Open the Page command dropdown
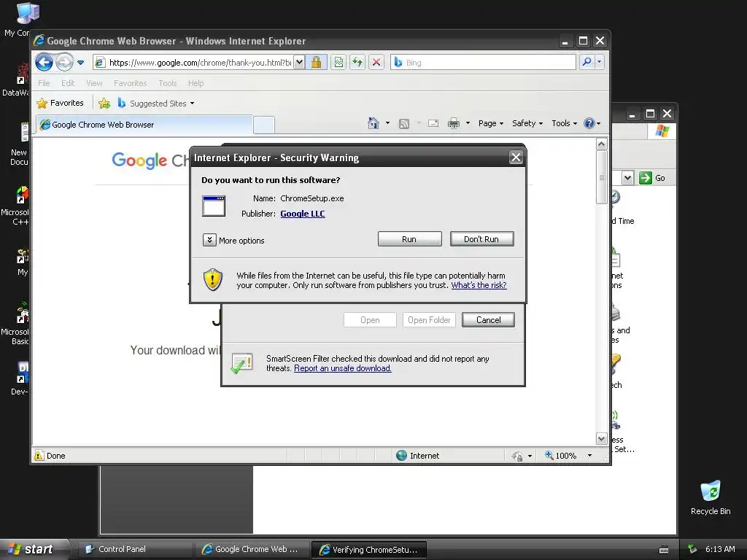Viewport: 747px width, 560px height. 491,123
